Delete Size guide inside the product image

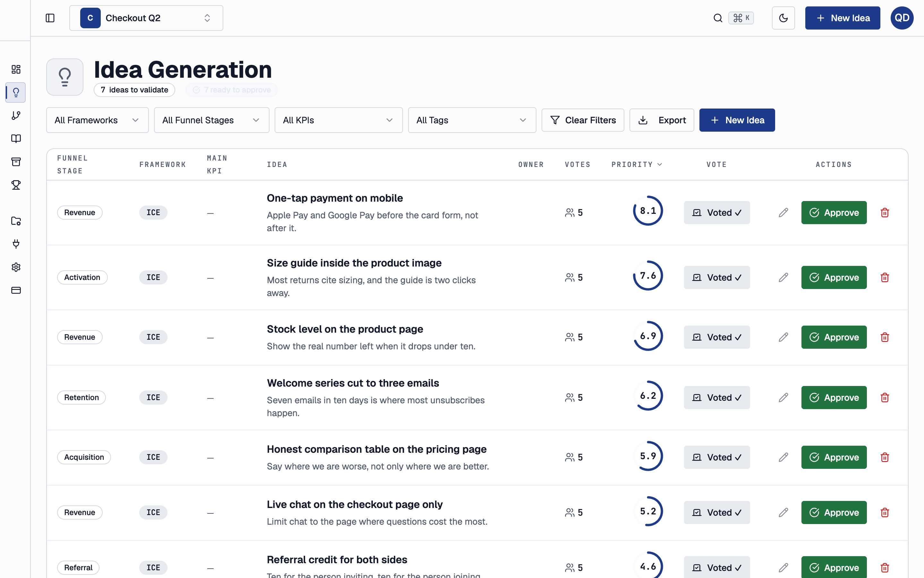click(x=885, y=277)
